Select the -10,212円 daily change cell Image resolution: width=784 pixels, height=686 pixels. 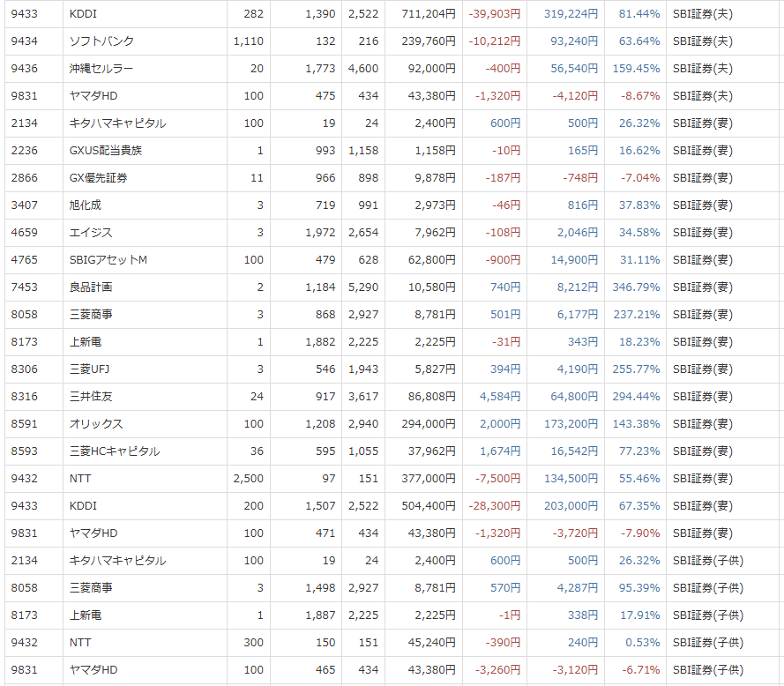coord(495,41)
